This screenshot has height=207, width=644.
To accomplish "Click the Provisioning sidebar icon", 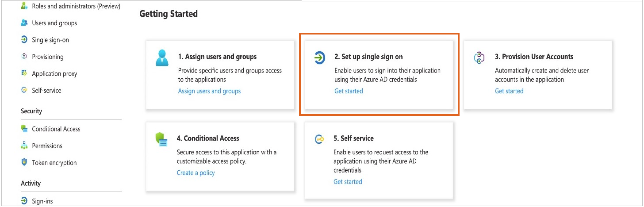I will coord(24,57).
